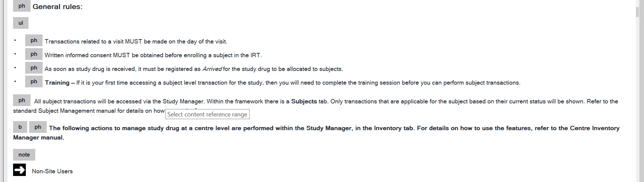This screenshot has height=182, width=644.
Task: Click the Non-Site Users text
Action: click(52, 171)
